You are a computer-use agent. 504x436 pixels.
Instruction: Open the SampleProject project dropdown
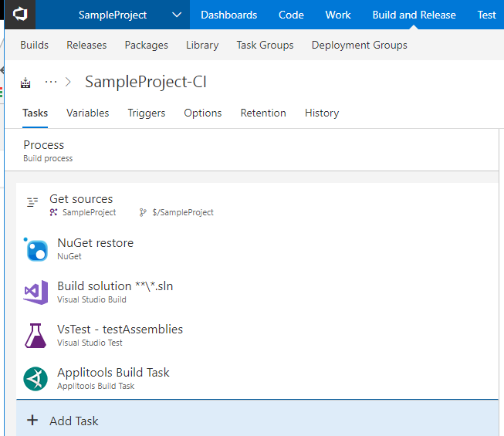click(177, 15)
